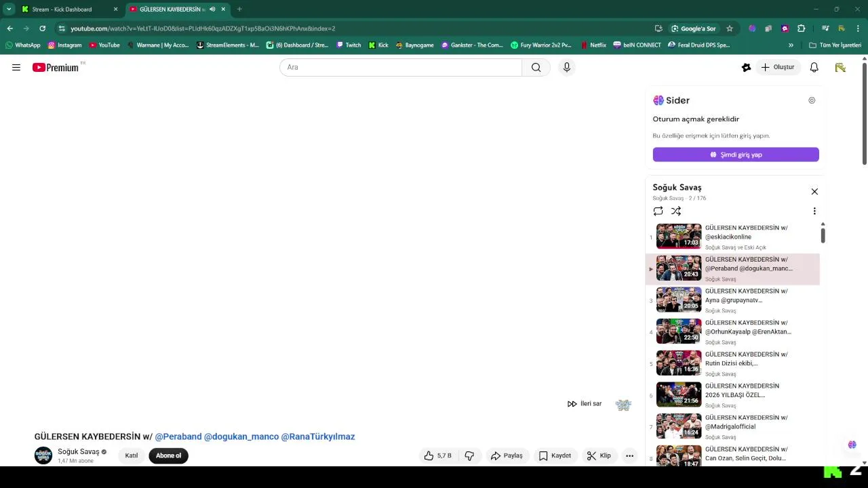
Task: Like the video (5,7 B)
Action: (438, 455)
